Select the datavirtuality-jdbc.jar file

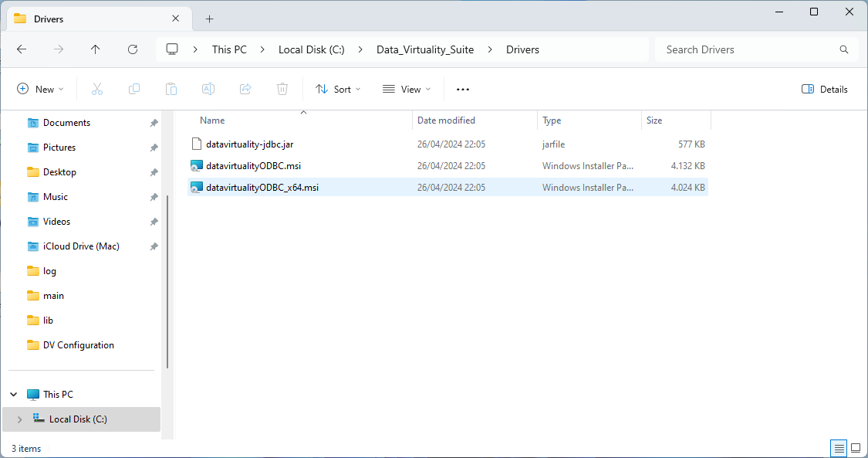point(249,144)
